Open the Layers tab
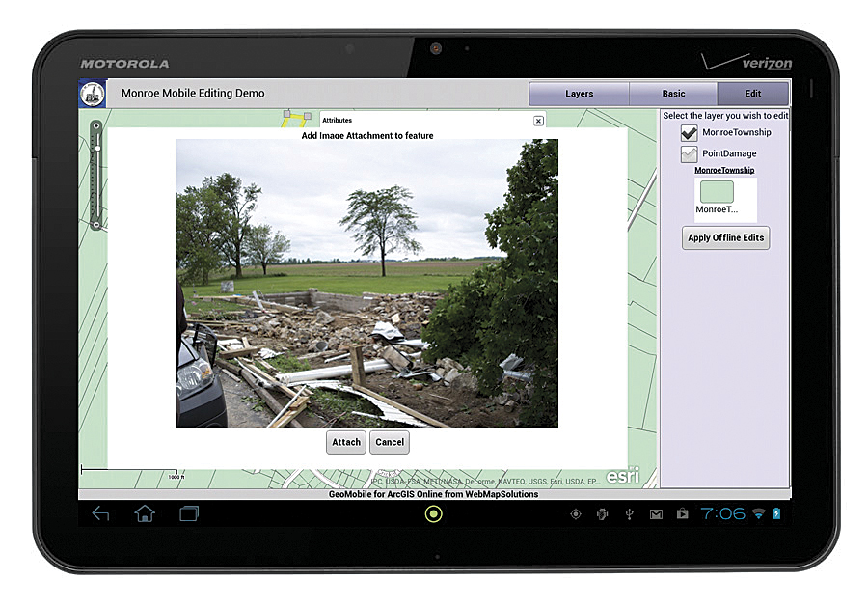This screenshot has height=608, width=868. (x=579, y=94)
